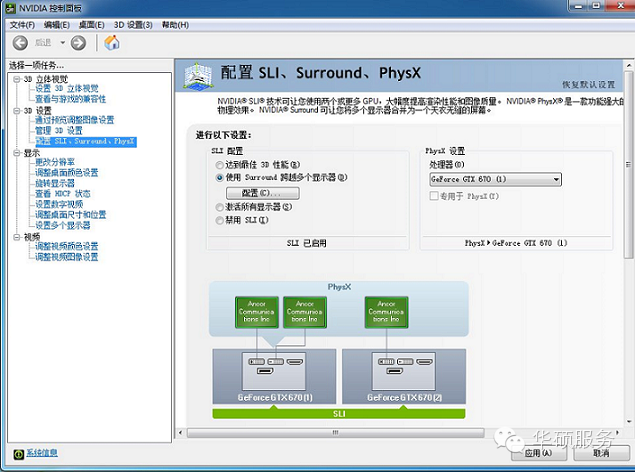Screen dimensions: 635x472
Task: Select 配置 SLI、Surround、PhysX tree item
Action: coord(85,141)
